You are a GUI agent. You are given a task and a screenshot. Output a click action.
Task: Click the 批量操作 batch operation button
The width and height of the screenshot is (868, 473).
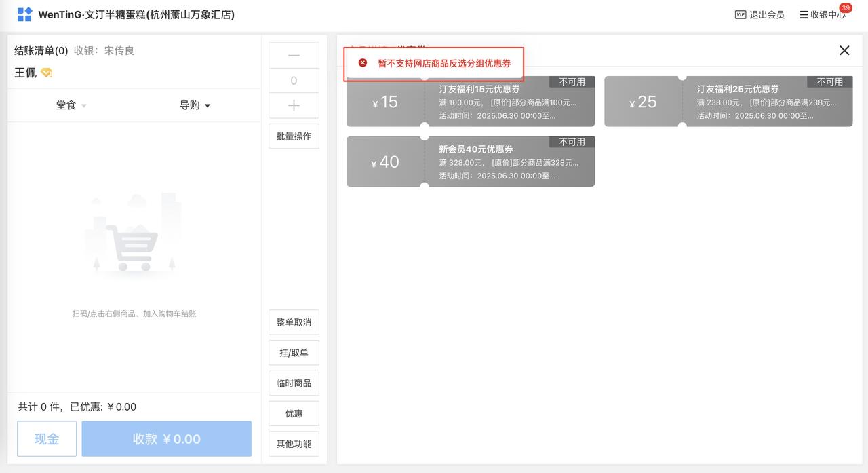294,136
